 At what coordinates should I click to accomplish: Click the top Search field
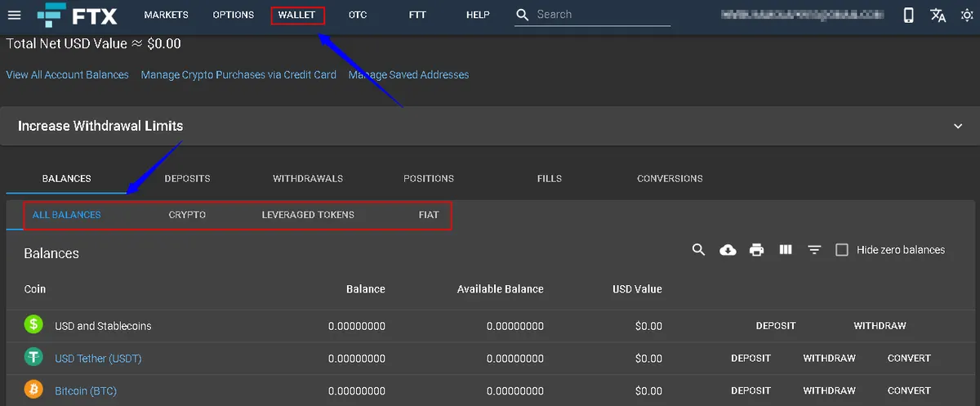(x=592, y=15)
